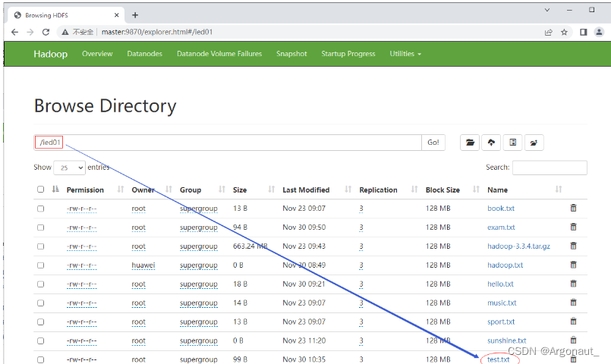Click the -rw-r--r-- permission of book.txt
Viewport: 611px width, 364px height.
coord(81,209)
